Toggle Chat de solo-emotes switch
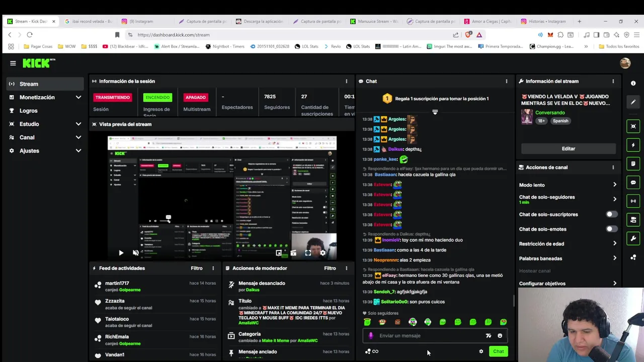This screenshot has width=644, height=362. point(611,229)
